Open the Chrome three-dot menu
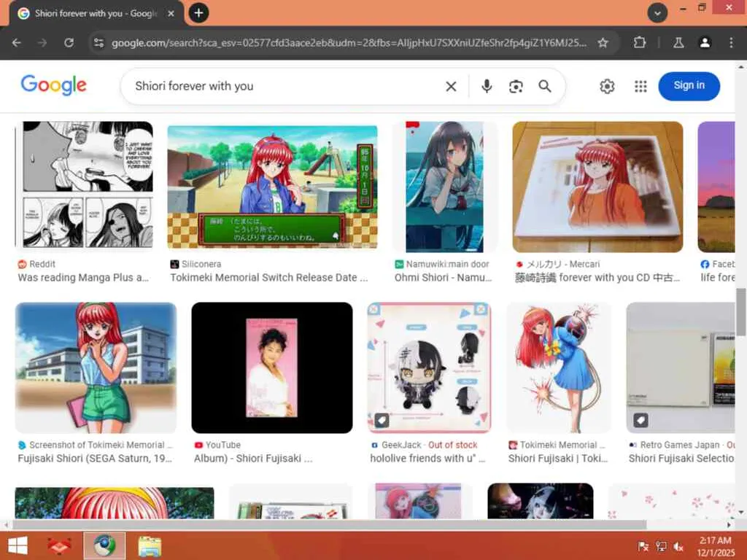This screenshot has width=747, height=560. click(731, 43)
